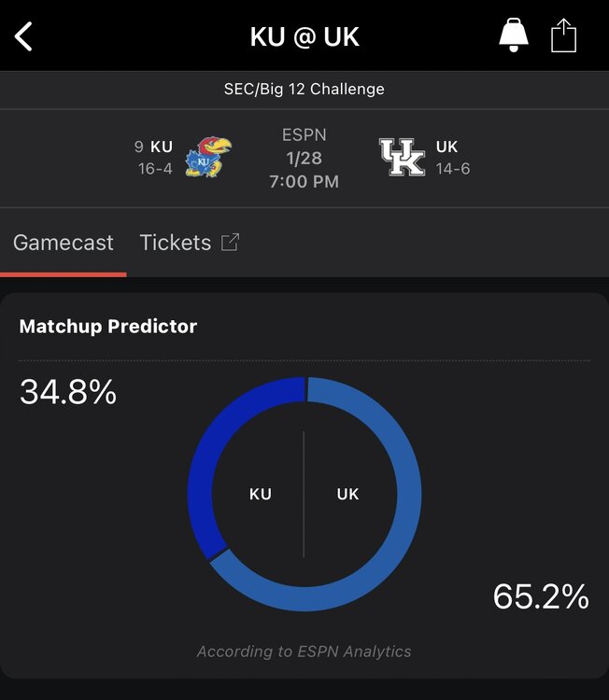The image size is (609, 700).
Task: Open the Tickets tab
Action: [x=176, y=243]
